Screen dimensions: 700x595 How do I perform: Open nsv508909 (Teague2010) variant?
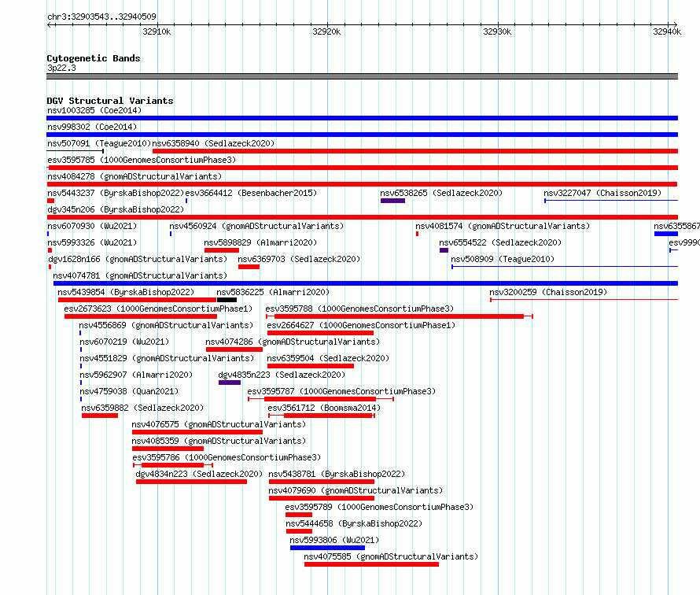click(503, 259)
